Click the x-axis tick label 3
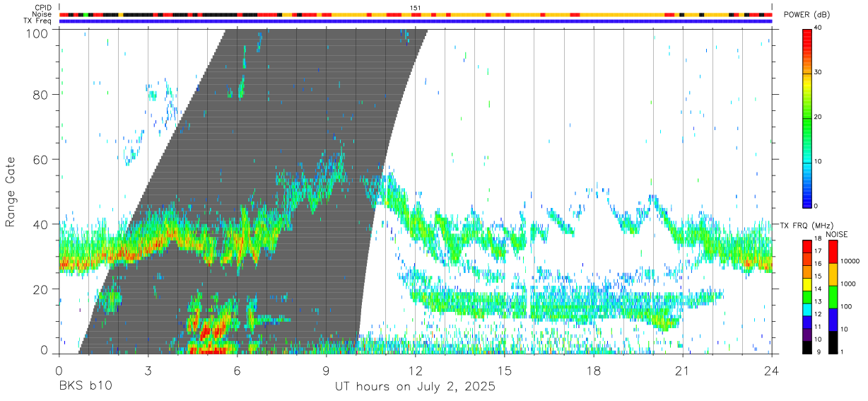 (x=148, y=370)
